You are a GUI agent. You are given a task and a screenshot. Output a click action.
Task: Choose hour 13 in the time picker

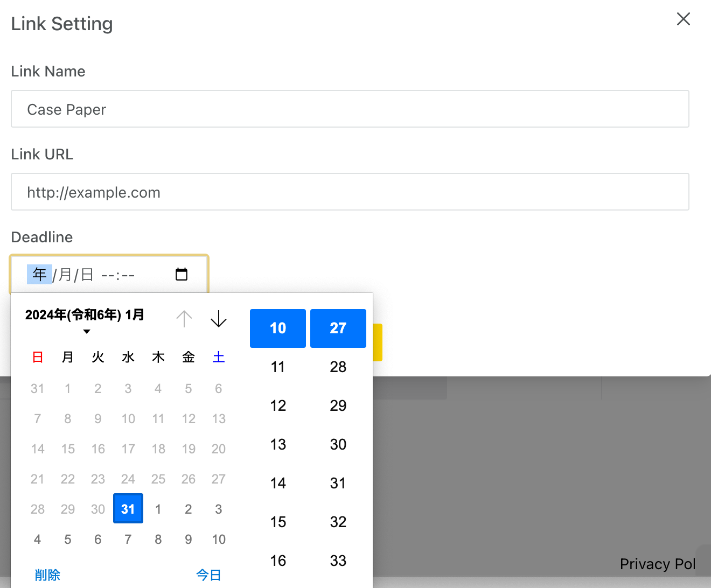[278, 445]
